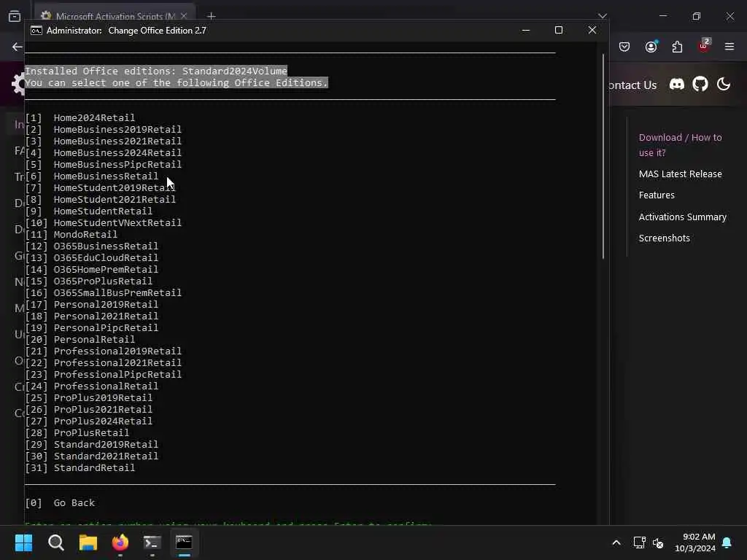Minimize the Change Office Edition console window
Screen dimensions: 747x560
(x=526, y=31)
